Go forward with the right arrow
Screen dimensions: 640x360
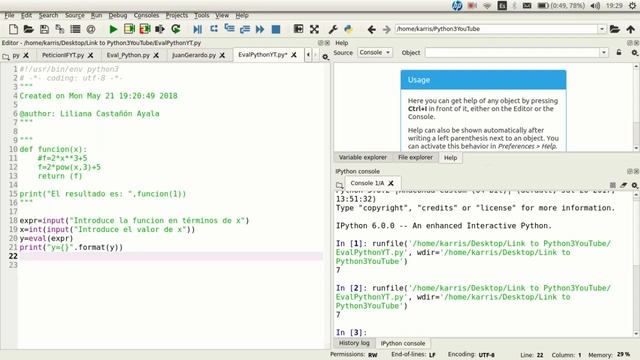coord(386,29)
